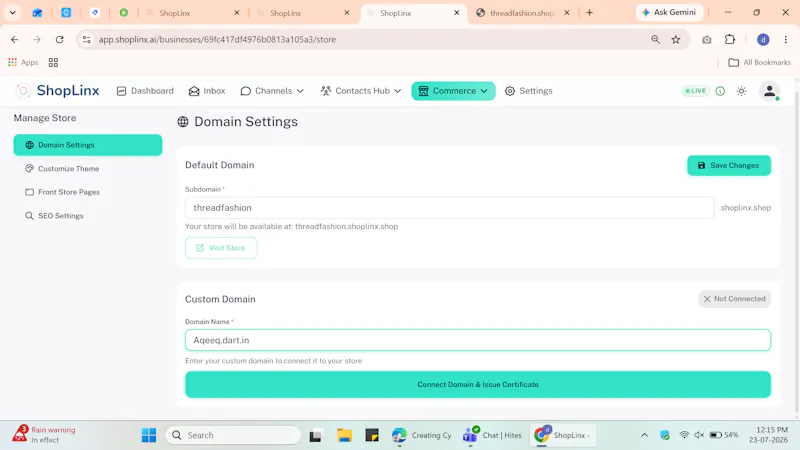Screen dimensions: 800x450
Task: Expand the Channels dropdown menu
Action: [x=272, y=91]
